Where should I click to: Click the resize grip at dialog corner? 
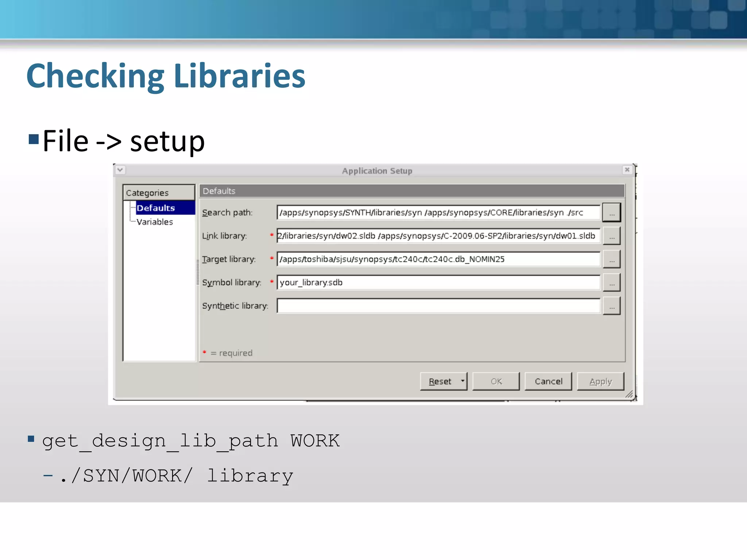point(629,394)
